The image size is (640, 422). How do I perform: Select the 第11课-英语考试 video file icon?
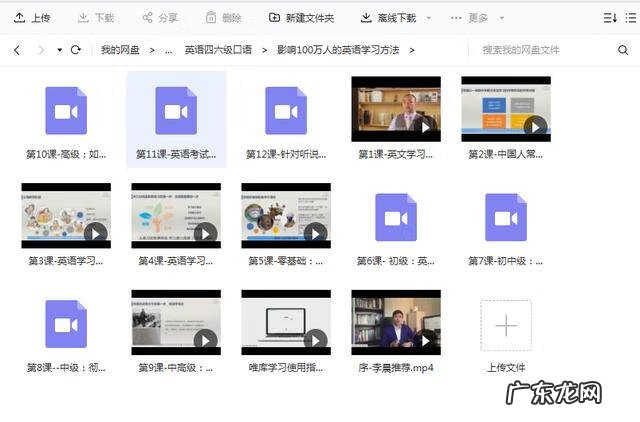[x=176, y=110]
